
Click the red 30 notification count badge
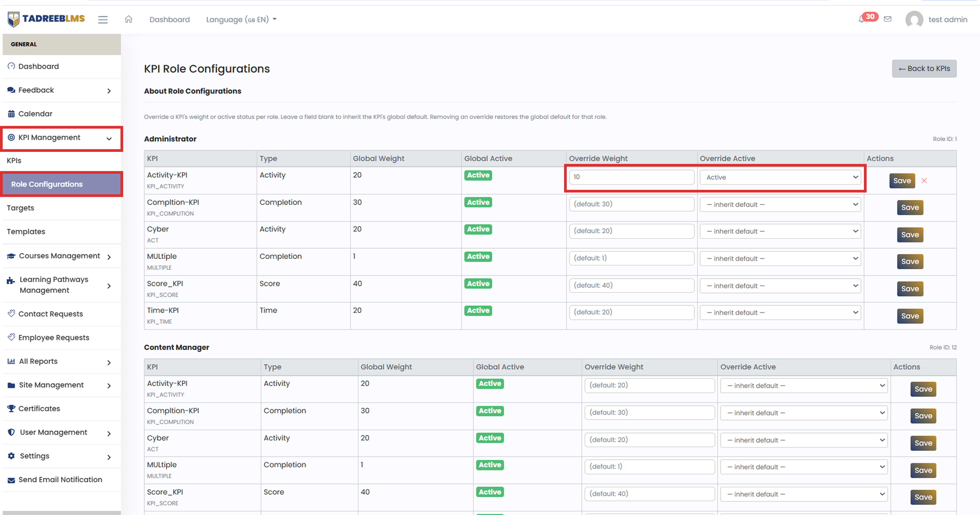(870, 16)
